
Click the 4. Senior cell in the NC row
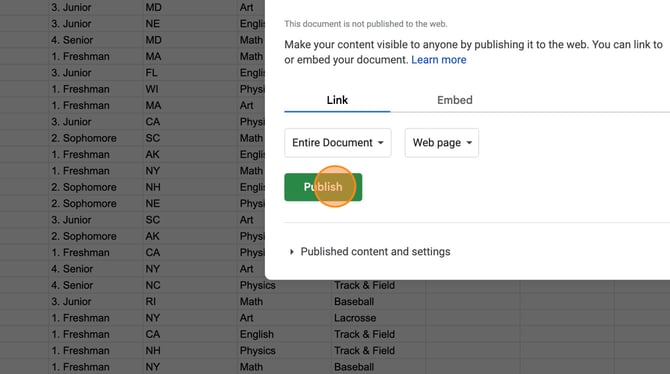(96, 285)
